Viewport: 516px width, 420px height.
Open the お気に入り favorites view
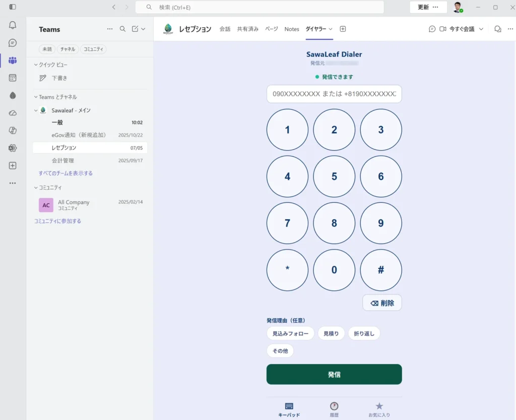[x=379, y=409]
